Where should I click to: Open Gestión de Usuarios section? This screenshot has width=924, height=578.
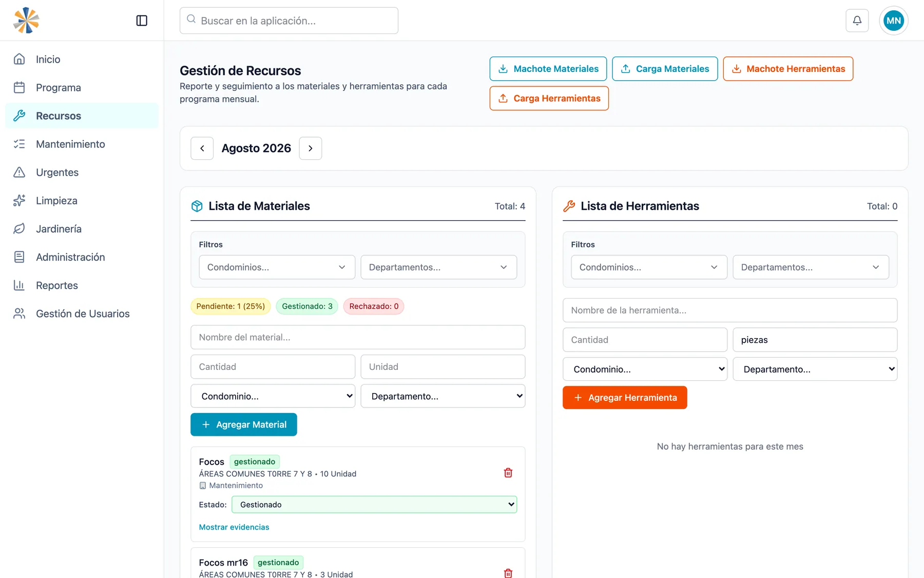(x=82, y=313)
